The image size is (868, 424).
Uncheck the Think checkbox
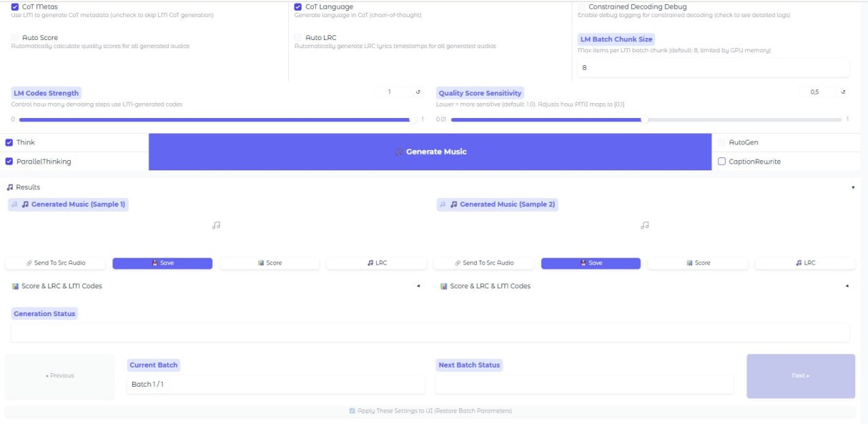click(x=9, y=142)
